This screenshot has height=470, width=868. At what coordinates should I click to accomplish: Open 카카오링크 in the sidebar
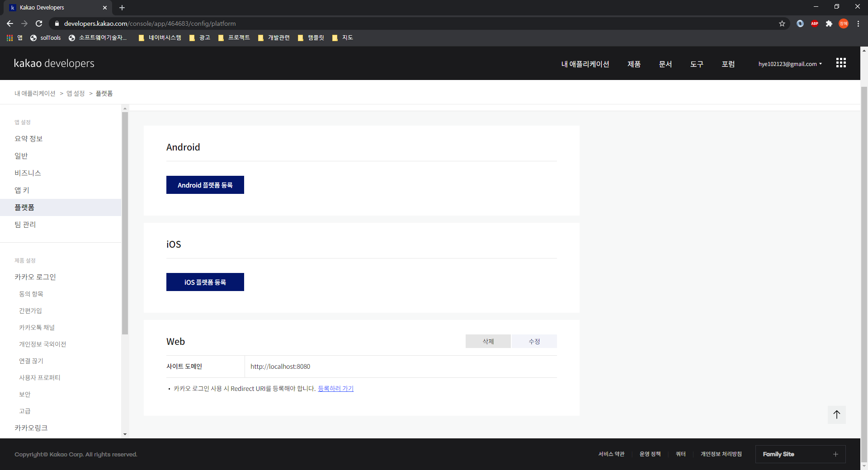(x=31, y=428)
